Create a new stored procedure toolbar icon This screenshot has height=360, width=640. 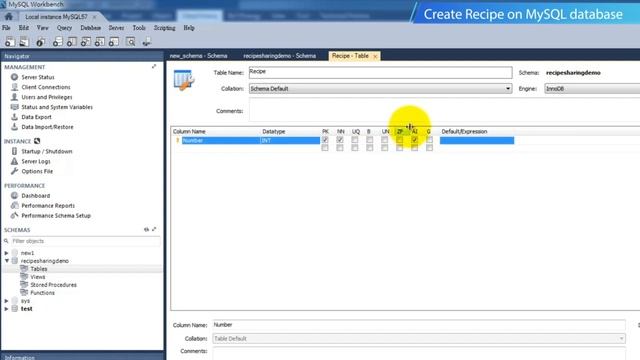tap(100, 42)
